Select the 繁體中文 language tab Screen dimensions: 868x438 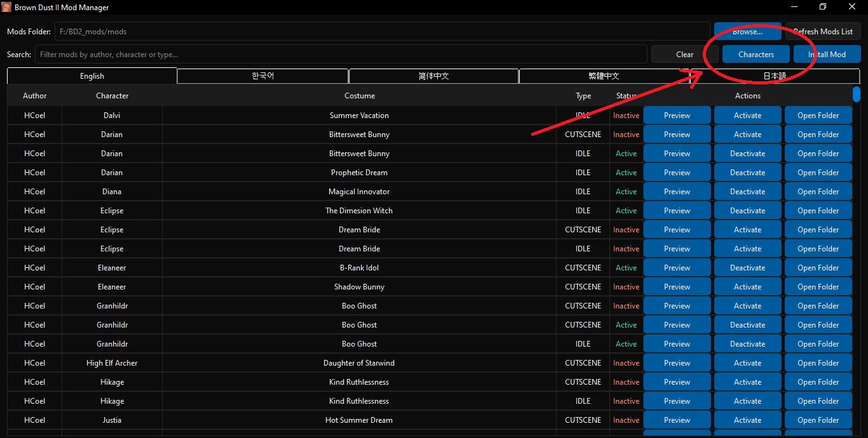(604, 76)
